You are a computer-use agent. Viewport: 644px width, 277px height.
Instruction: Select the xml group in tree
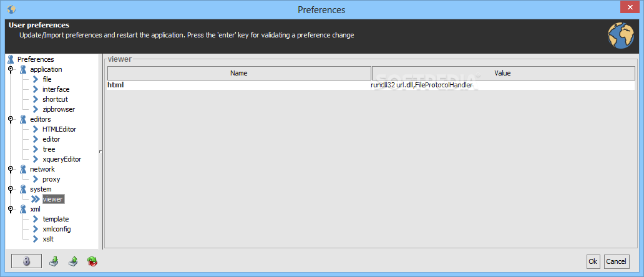(x=35, y=209)
